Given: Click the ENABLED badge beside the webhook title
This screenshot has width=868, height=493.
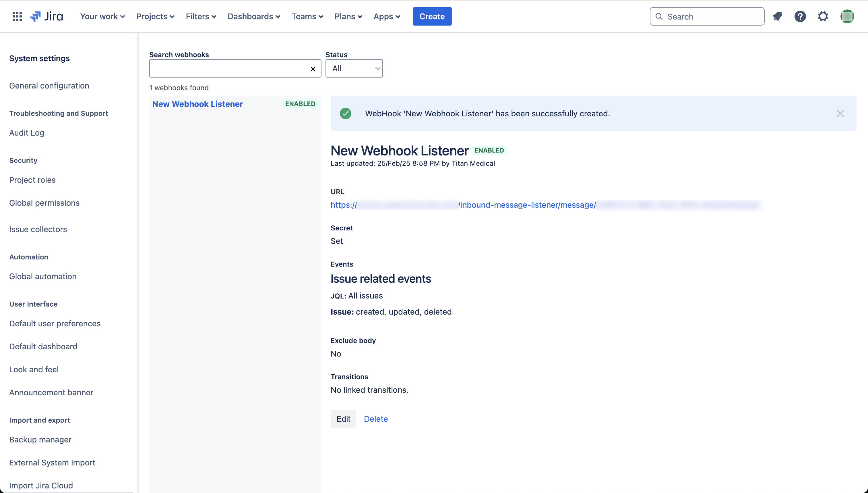Looking at the screenshot, I should click(x=489, y=150).
